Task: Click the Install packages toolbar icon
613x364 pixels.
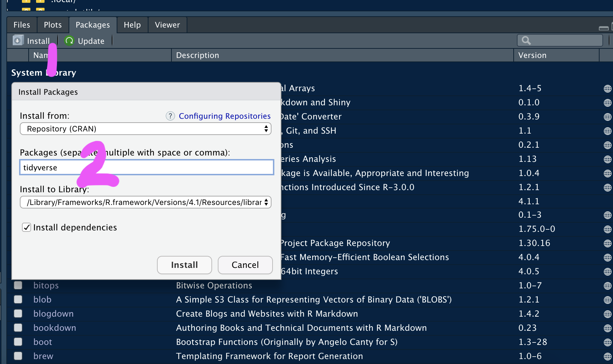Action: pos(18,41)
